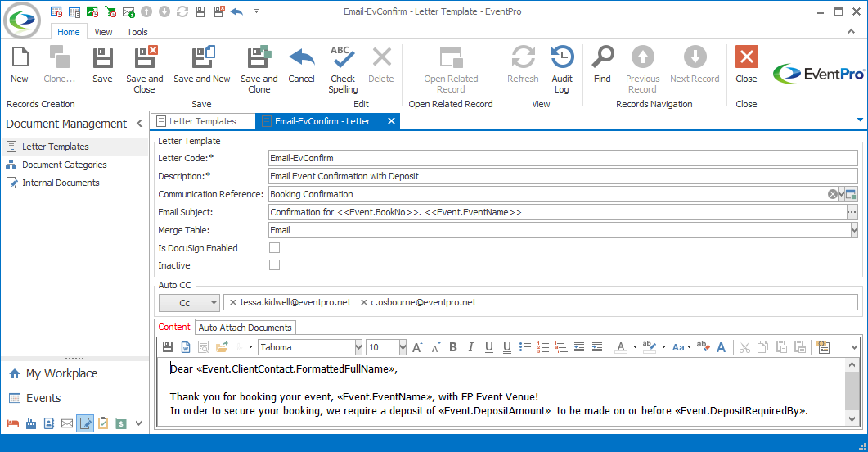The image size is (868, 452).
Task: Switch to the View ribbon tab
Action: [103, 32]
